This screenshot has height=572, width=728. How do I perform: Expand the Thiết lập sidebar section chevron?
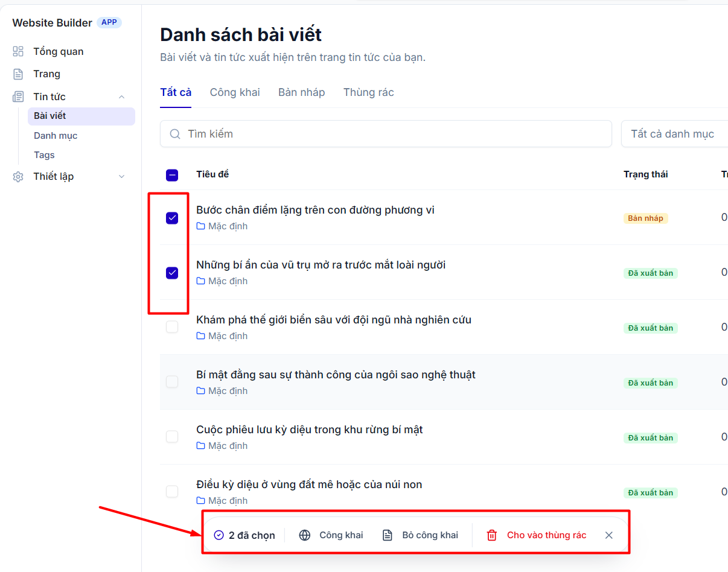coord(121,177)
